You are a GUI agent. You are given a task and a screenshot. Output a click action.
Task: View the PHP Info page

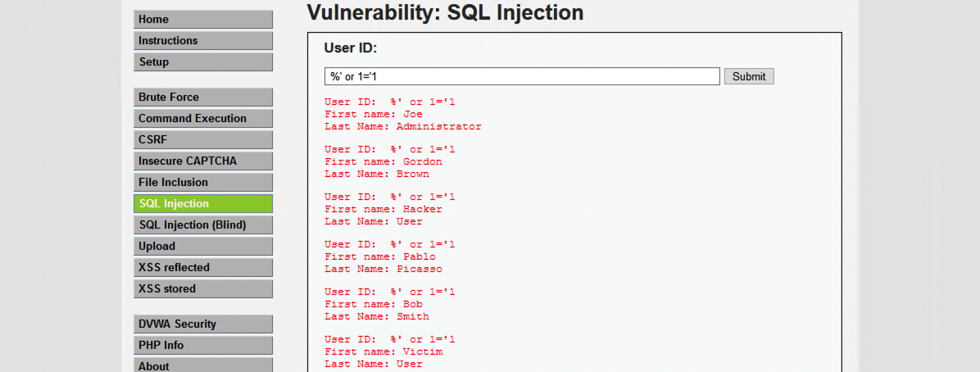[202, 346]
